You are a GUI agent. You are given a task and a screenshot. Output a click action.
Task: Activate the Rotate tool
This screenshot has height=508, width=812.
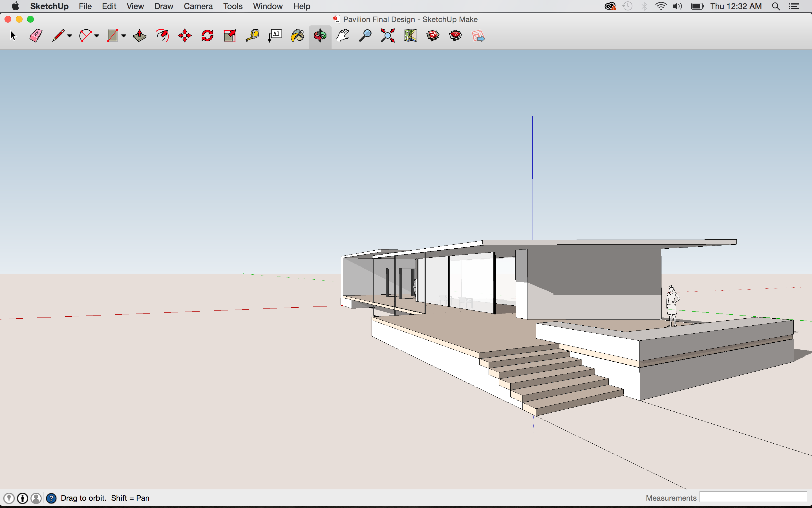pos(207,35)
